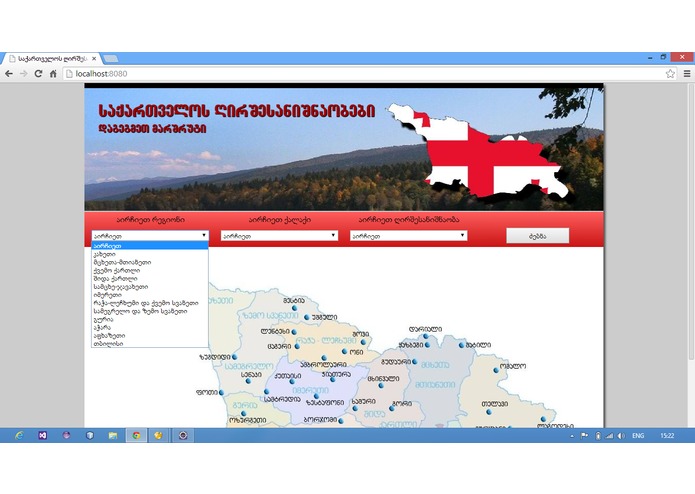Image resolution: width=695 pixels, height=494 pixels.
Task: Open the აირჩიეთ ღირშესანიშნაობა sight dropdown
Action: coord(408,236)
